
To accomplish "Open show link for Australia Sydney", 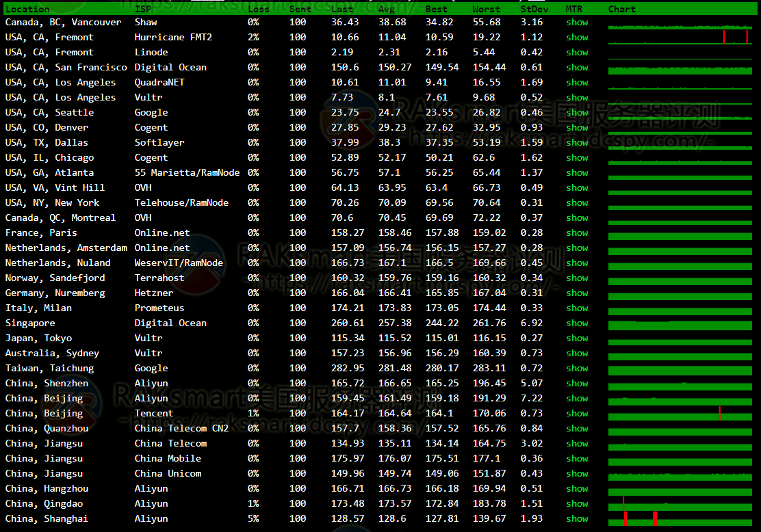I will coord(577,353).
